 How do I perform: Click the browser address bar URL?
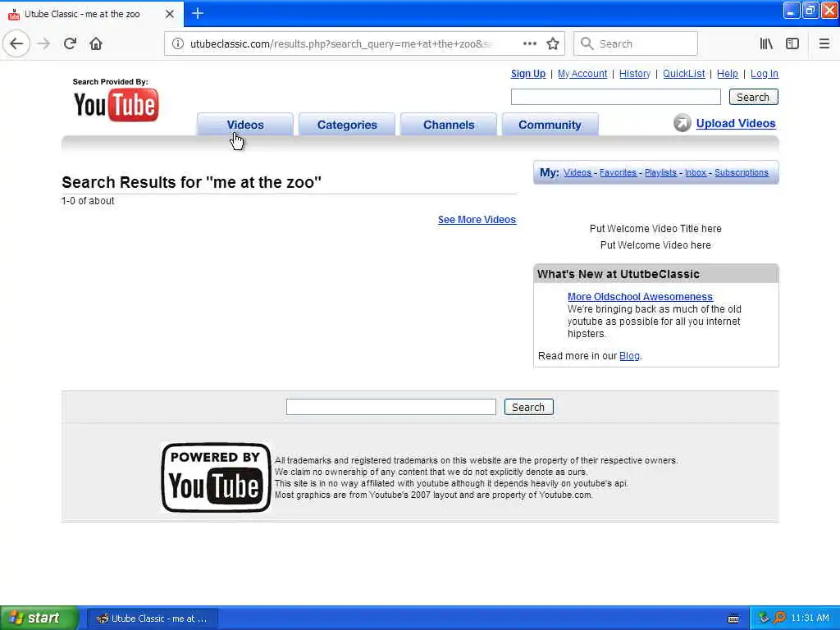[340, 44]
